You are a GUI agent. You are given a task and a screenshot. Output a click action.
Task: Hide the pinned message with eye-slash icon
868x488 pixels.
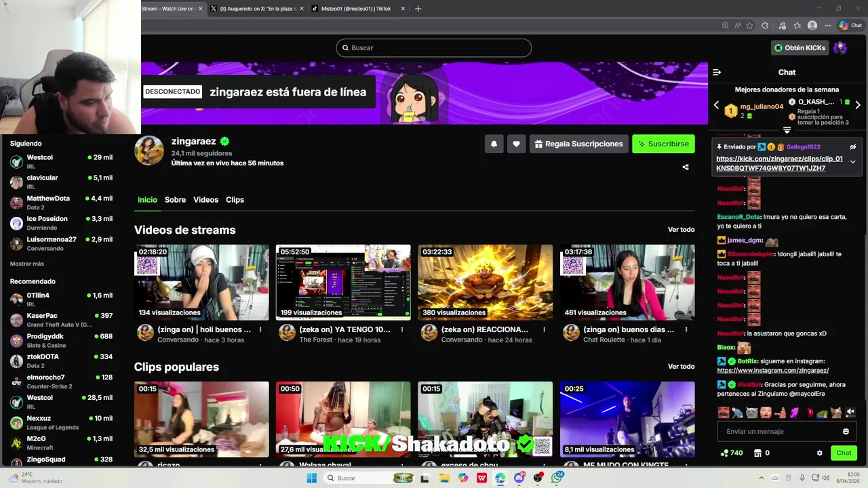click(853, 147)
